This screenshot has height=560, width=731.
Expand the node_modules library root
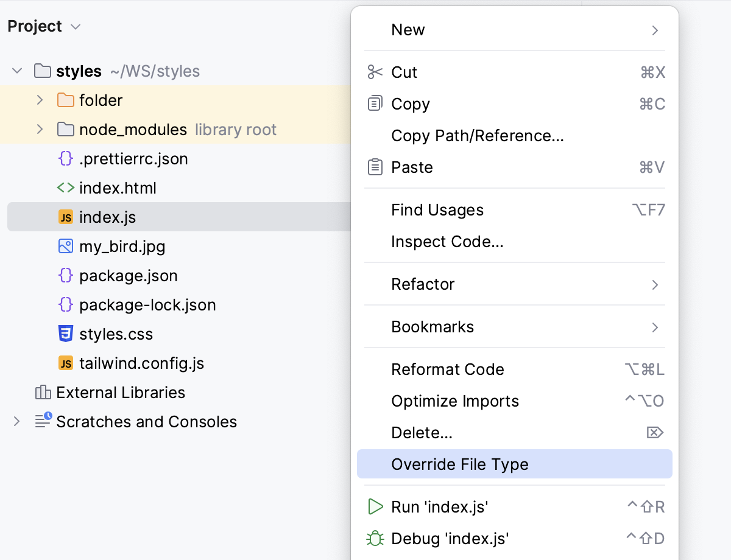[39, 129]
